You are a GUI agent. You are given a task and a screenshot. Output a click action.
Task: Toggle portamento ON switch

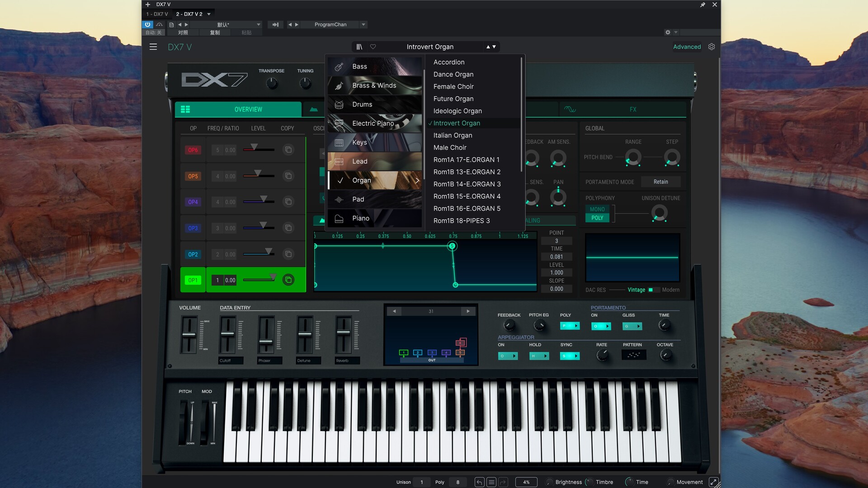point(601,326)
